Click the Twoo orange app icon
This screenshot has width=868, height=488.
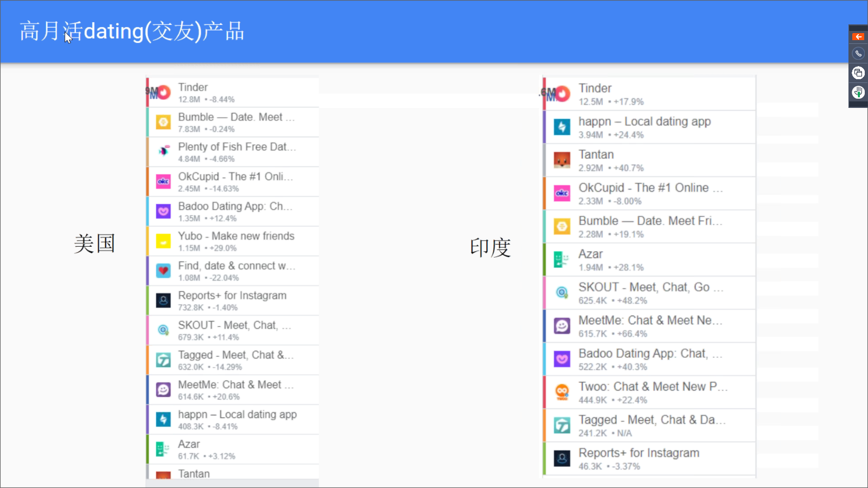click(x=562, y=392)
